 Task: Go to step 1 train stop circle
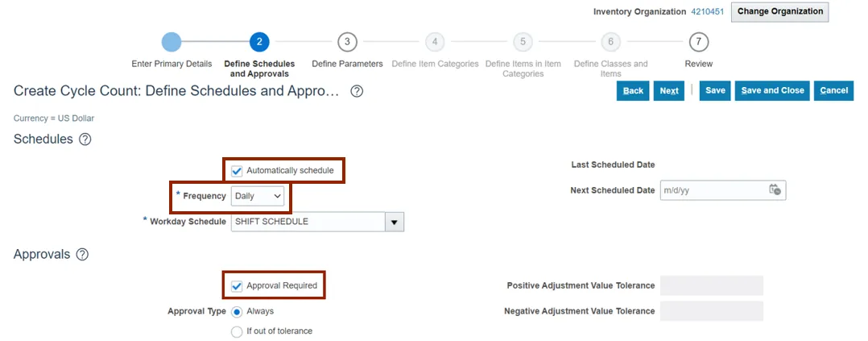click(x=172, y=42)
